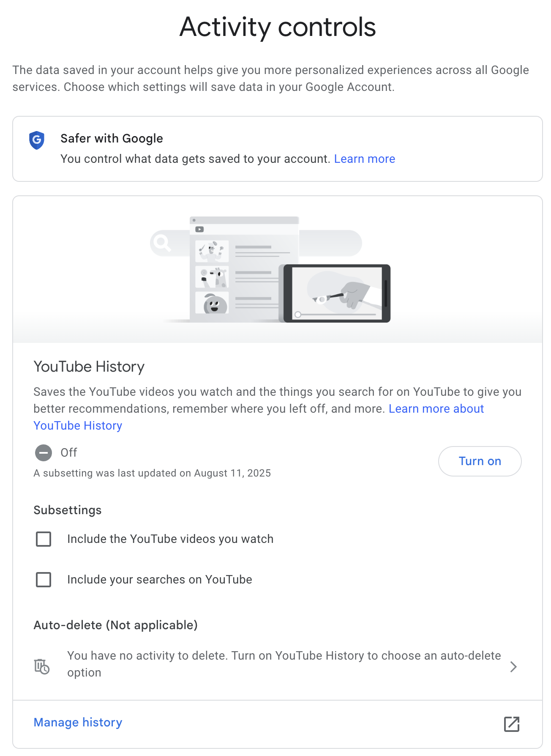Viewport: 551px width, 756px height.
Task: Click the video progress slider knob on the phone
Action: click(298, 315)
